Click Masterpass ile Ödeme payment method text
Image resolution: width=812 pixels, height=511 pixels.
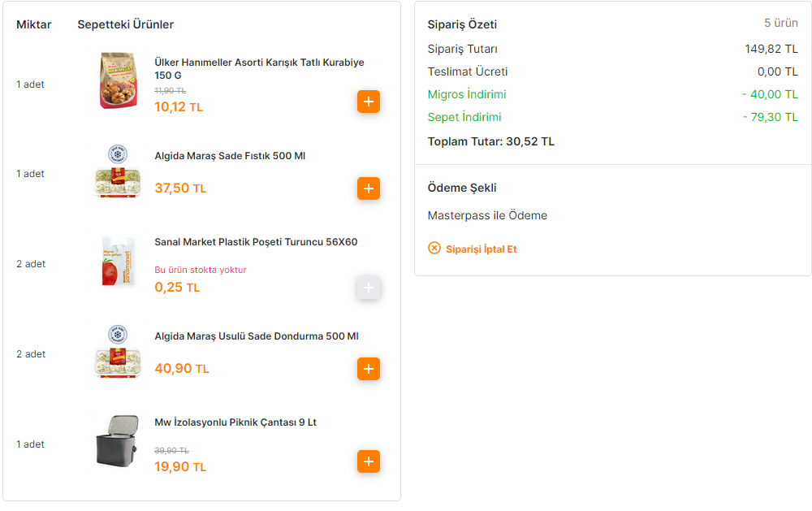tap(487, 215)
